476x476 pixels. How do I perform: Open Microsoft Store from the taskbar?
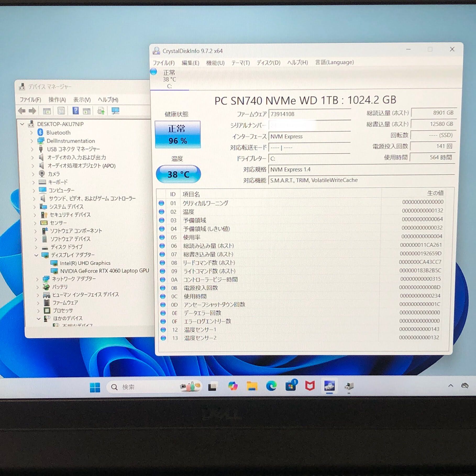pos(291,386)
